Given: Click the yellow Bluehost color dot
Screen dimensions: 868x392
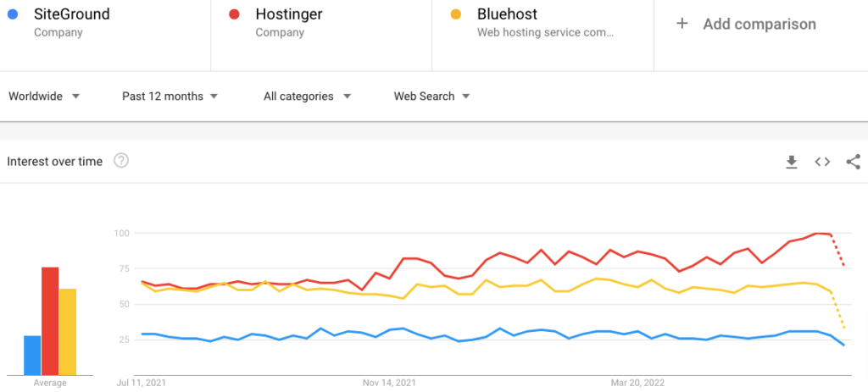Looking at the screenshot, I should coord(457,14).
